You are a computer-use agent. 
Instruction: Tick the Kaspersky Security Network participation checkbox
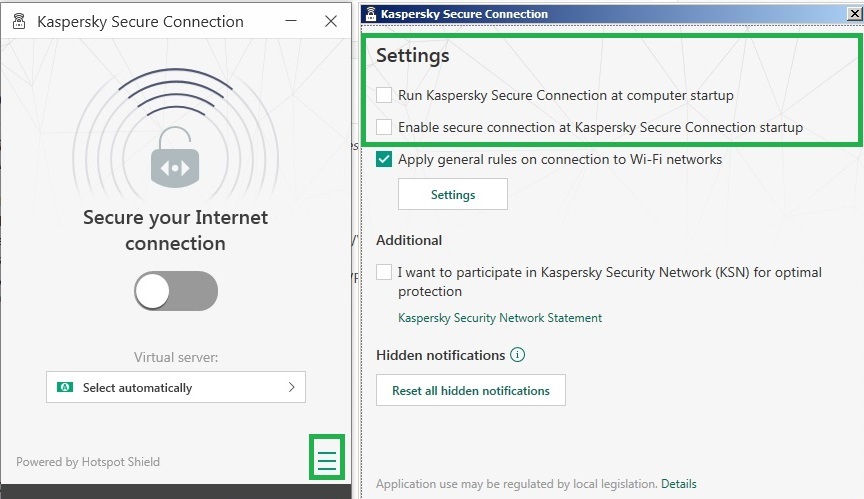385,272
